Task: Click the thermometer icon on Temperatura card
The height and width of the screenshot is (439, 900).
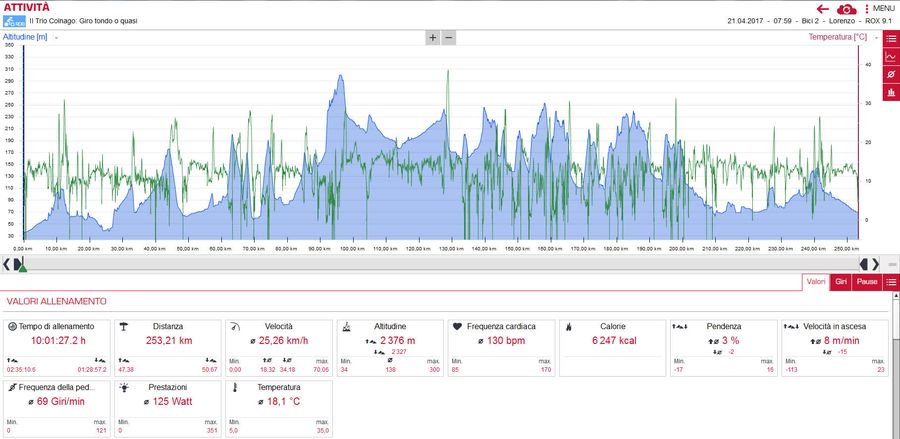Action: 235,387
